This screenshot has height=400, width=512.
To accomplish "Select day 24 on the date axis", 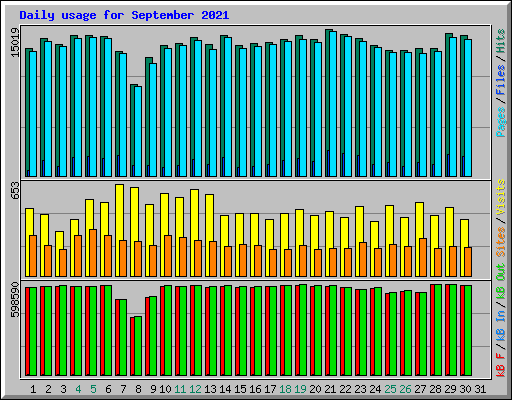I will click(x=375, y=389).
